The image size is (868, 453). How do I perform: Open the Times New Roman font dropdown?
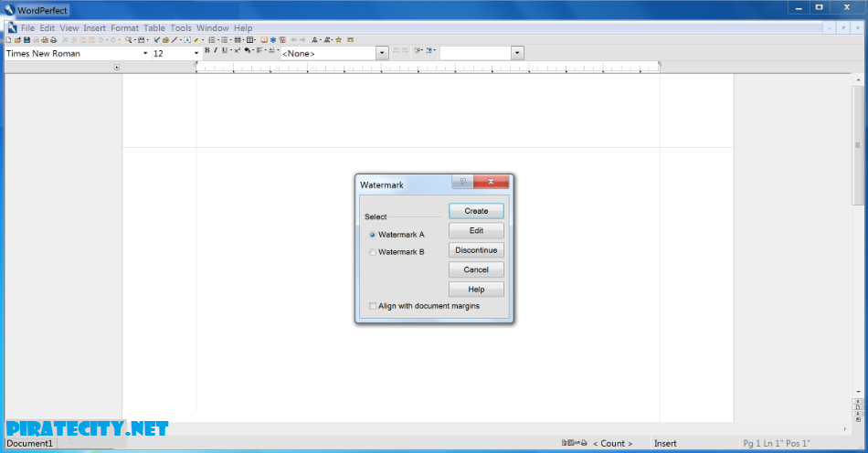click(145, 53)
